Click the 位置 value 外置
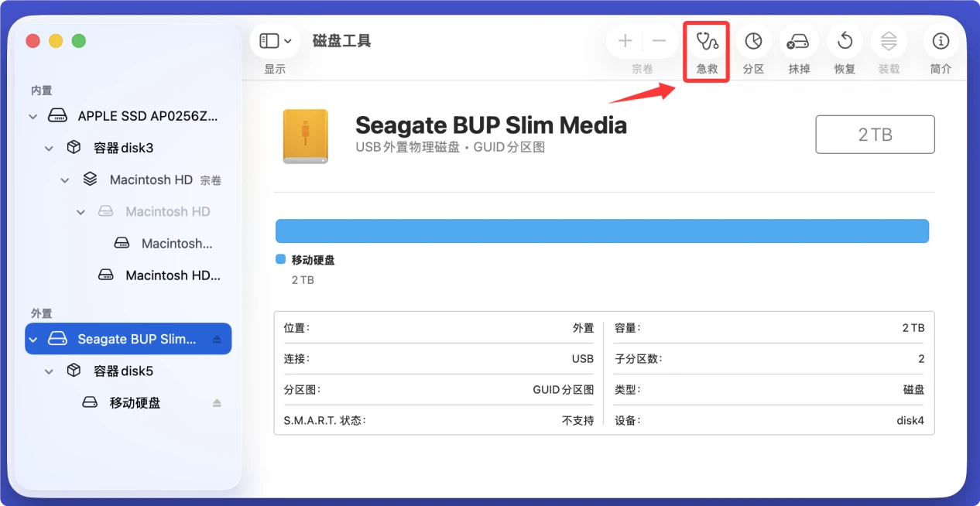This screenshot has height=506, width=980. coord(583,328)
